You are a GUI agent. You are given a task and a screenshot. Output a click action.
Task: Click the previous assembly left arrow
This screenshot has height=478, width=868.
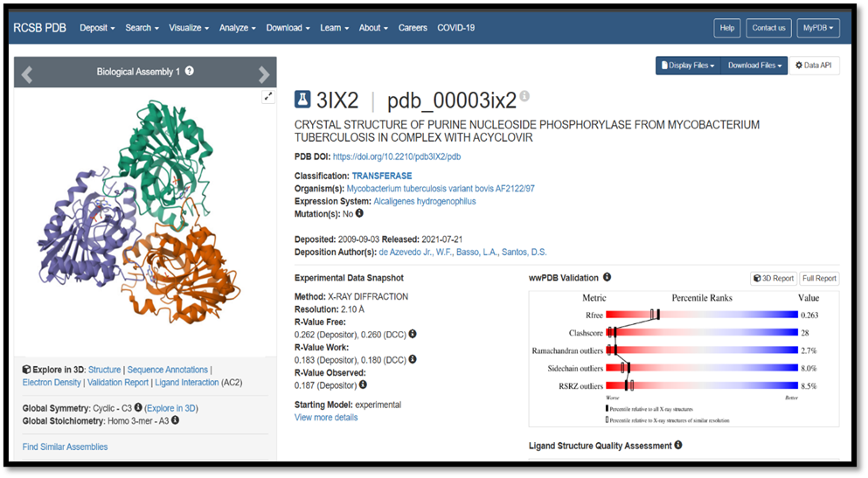27,73
